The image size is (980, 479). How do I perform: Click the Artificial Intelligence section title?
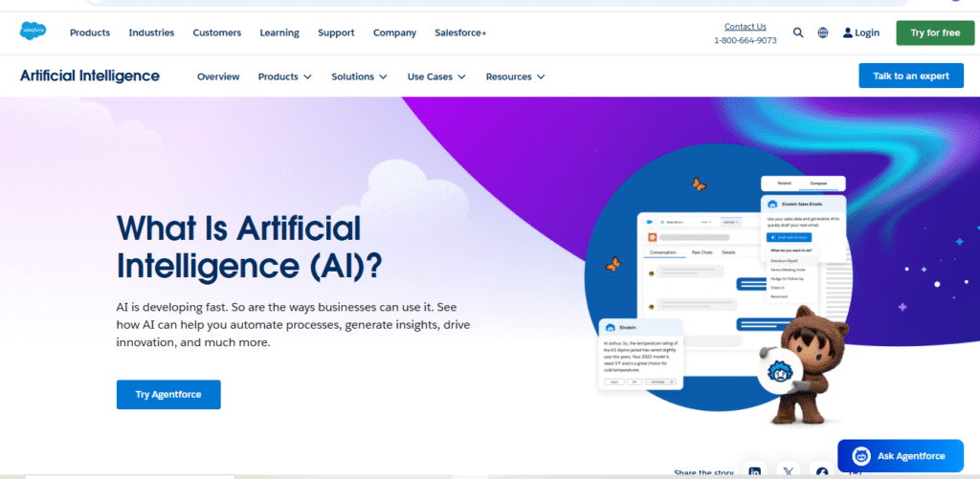[x=90, y=76]
